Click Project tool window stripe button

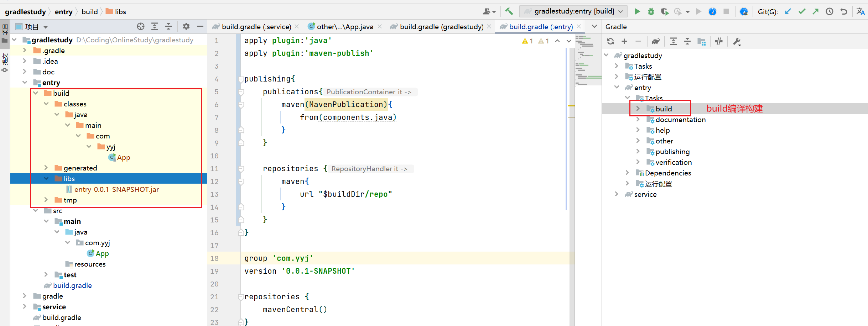tap(5, 34)
